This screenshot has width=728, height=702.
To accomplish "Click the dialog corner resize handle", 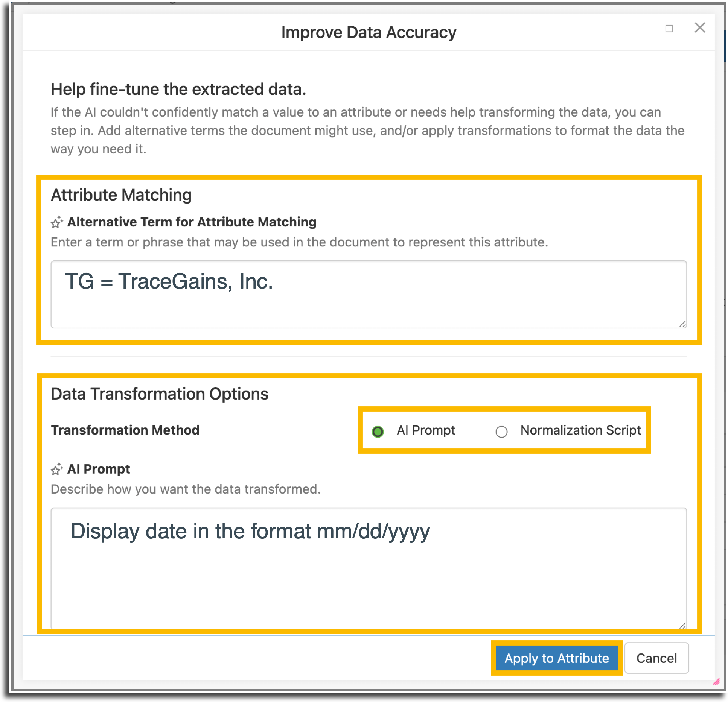I will point(716,682).
